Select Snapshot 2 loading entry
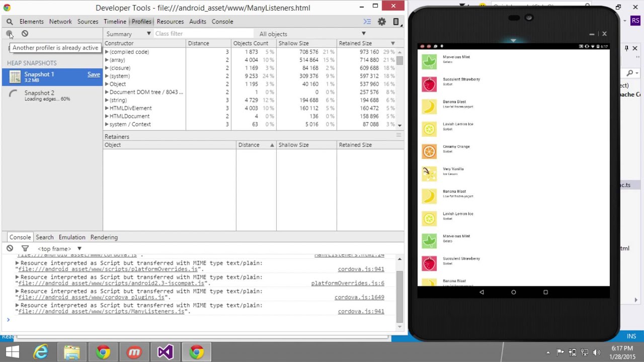Image resolution: width=644 pixels, height=362 pixels. pos(52,96)
